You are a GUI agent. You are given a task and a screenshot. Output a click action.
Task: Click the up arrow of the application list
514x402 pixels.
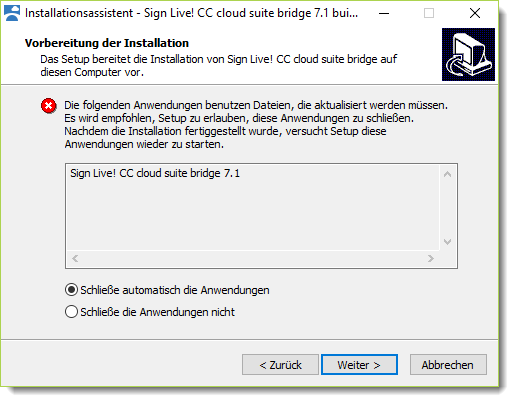(x=447, y=174)
